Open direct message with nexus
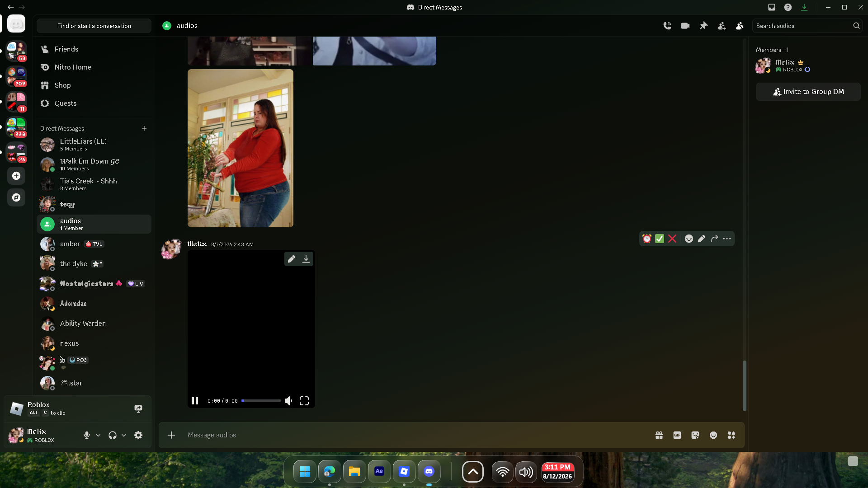This screenshot has width=868, height=488. click(94, 343)
